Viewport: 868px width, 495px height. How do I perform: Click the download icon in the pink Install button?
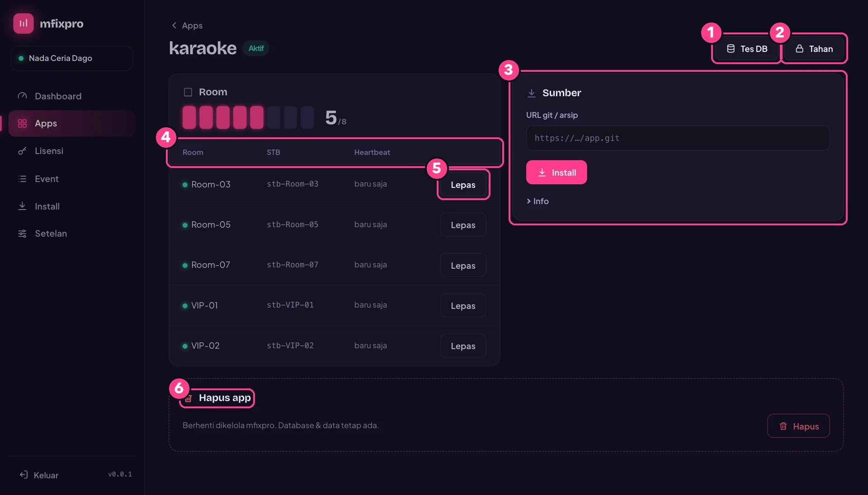[542, 173]
